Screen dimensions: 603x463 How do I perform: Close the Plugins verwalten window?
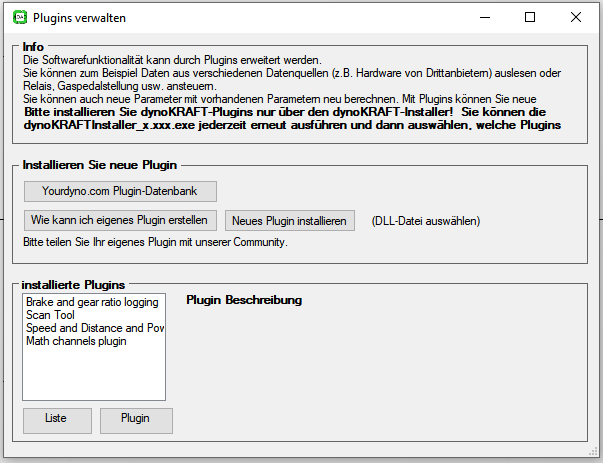[x=576, y=17]
